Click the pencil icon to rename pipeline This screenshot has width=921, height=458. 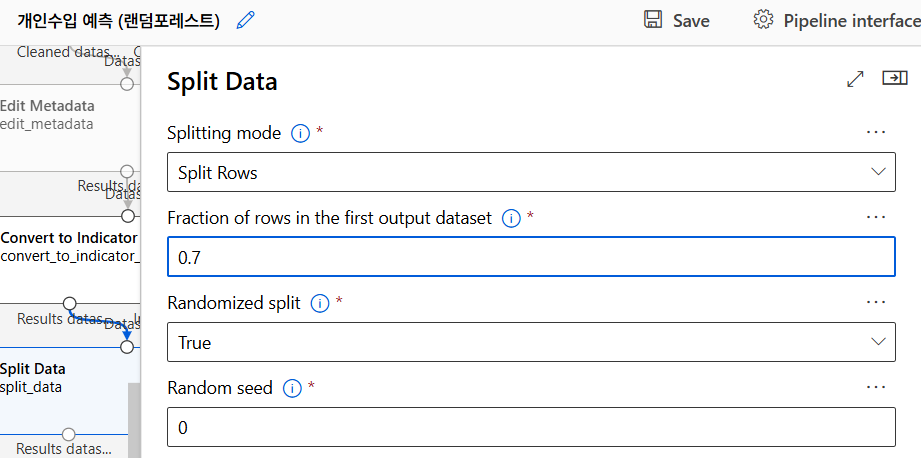point(245,20)
